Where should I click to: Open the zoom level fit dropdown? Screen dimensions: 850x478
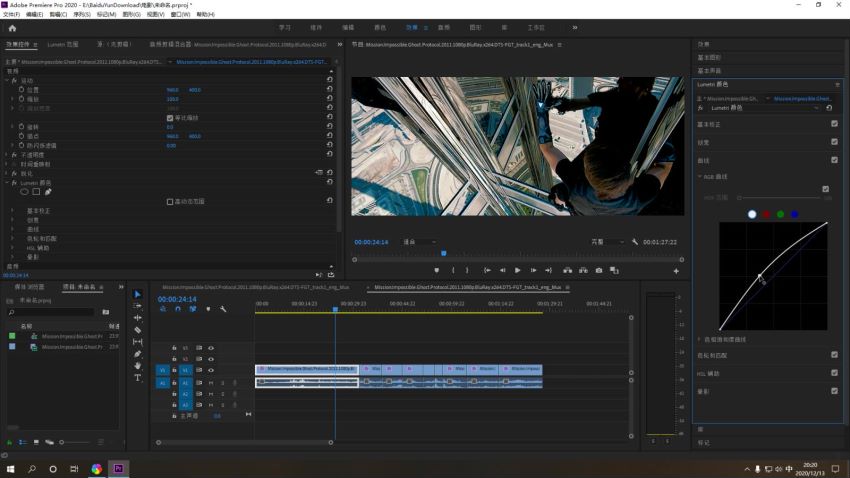tap(420, 242)
